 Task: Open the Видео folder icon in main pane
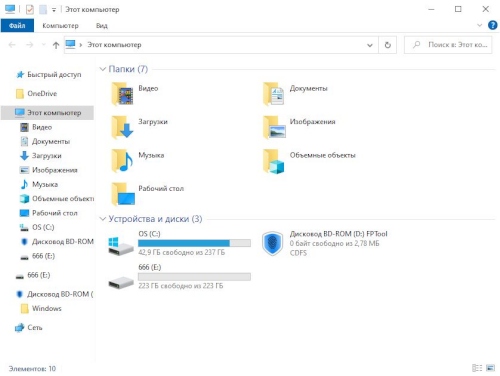click(x=122, y=94)
